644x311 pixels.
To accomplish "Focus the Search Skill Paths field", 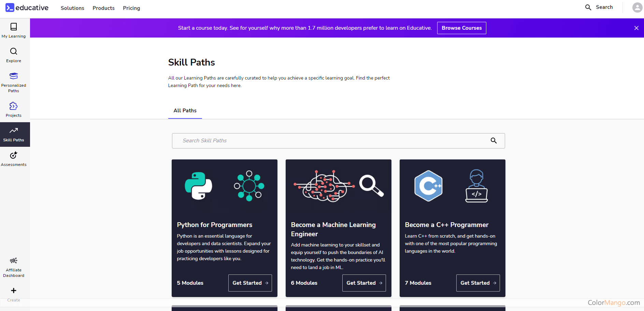I will pos(331,141).
